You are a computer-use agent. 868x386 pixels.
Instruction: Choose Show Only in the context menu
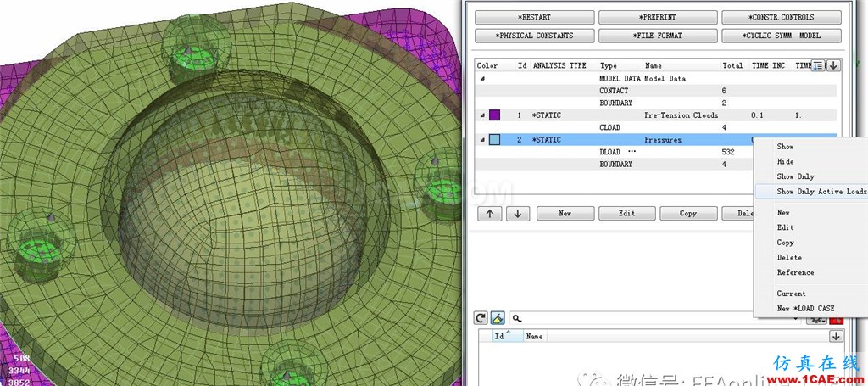795,176
